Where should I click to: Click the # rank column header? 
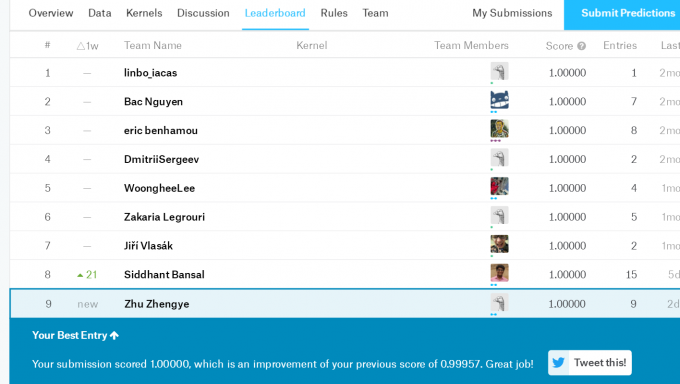pyautogui.click(x=47, y=45)
